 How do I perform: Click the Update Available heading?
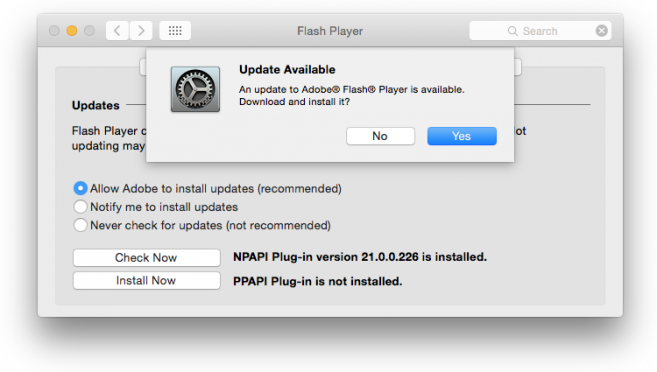coord(287,70)
